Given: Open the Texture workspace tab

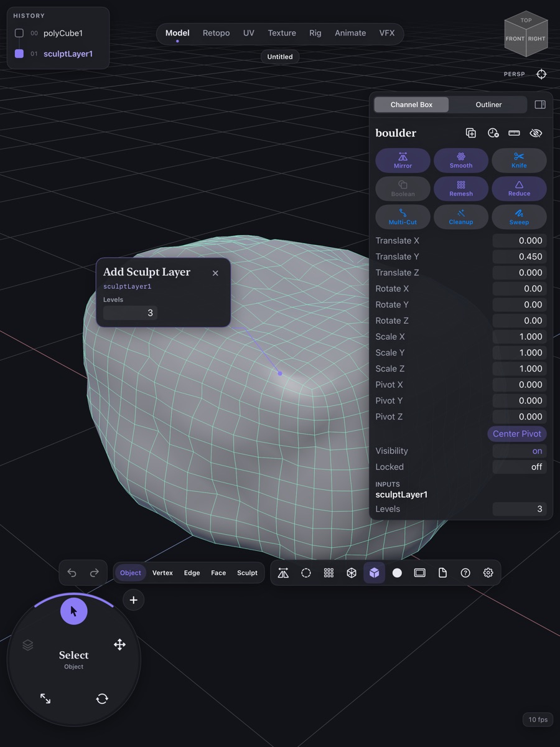Looking at the screenshot, I should pyautogui.click(x=282, y=33).
